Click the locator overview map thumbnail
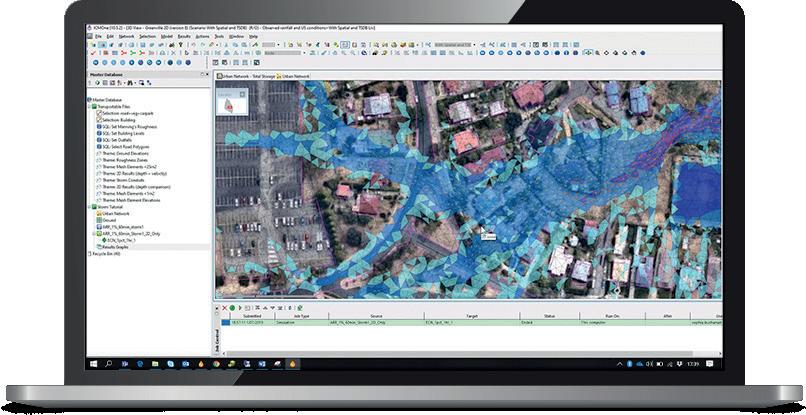This screenshot has width=806, height=415. click(232, 103)
